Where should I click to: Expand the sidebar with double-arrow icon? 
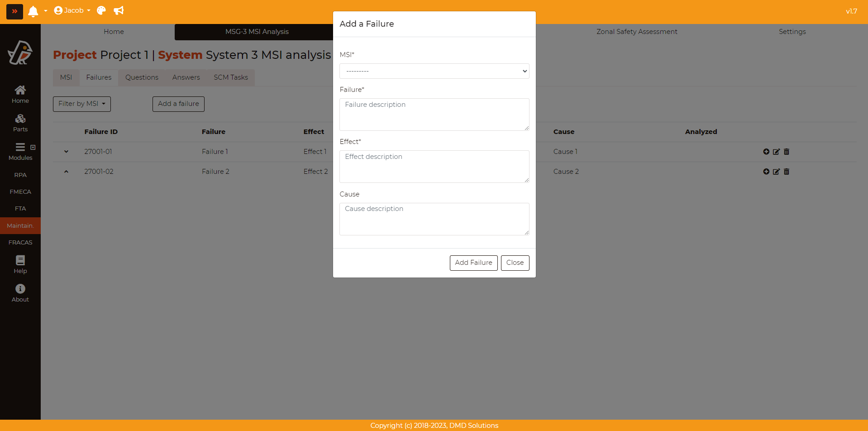click(x=14, y=11)
